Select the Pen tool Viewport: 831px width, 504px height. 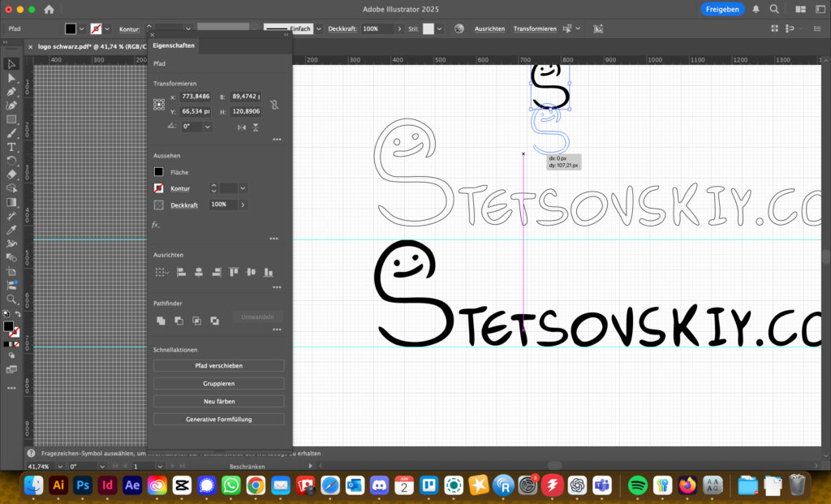(x=11, y=92)
